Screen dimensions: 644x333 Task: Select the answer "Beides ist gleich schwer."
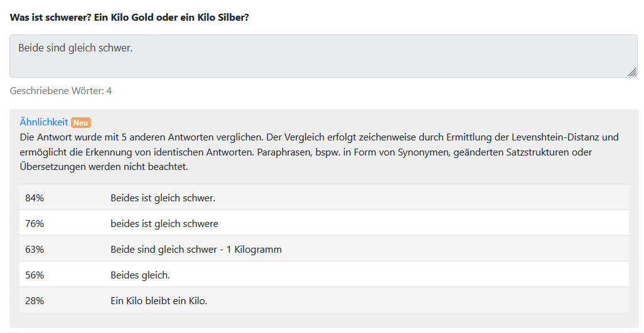(163, 198)
